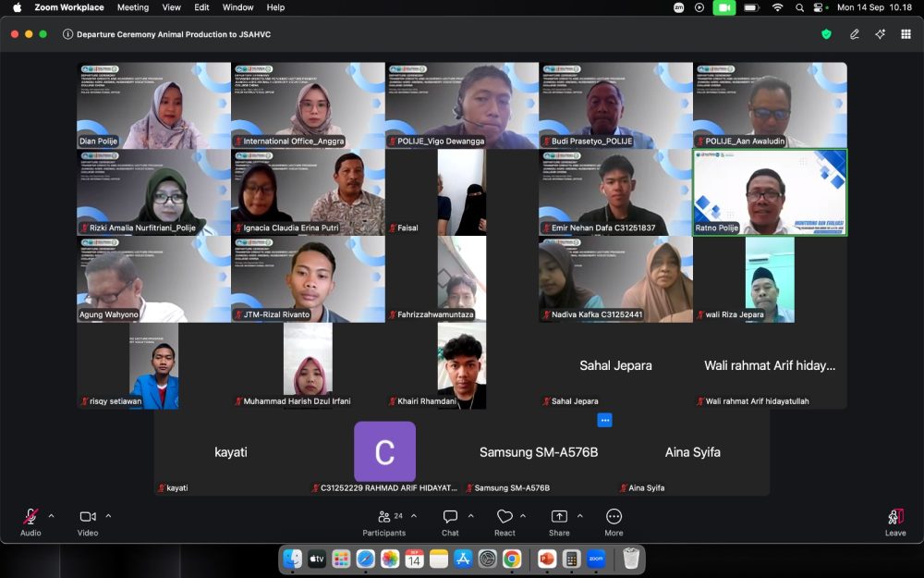
Task: Open the Chat panel
Action: coord(450,523)
